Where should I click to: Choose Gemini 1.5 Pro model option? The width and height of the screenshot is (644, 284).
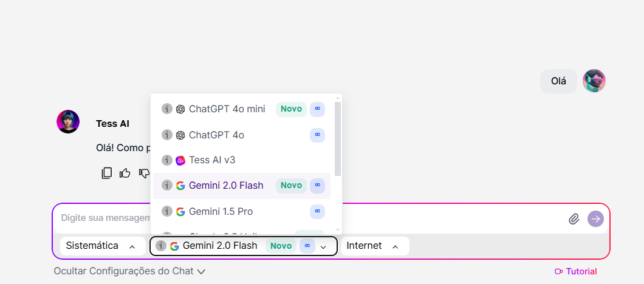[x=242, y=211]
